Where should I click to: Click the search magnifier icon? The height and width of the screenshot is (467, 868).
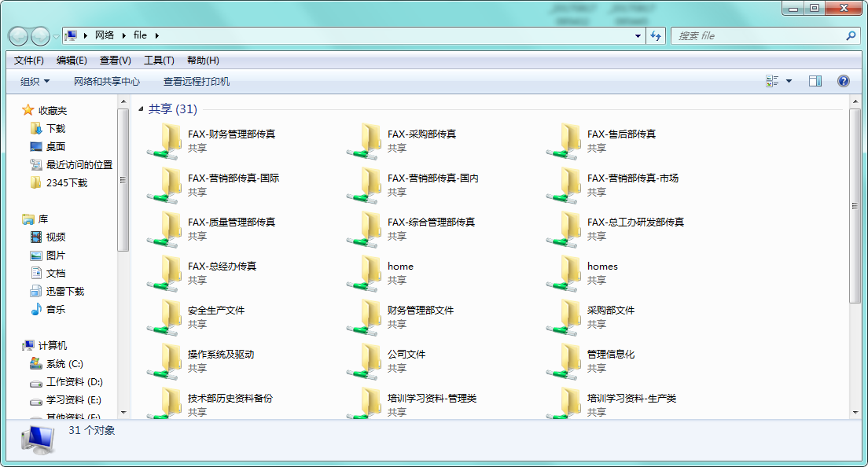pyautogui.click(x=851, y=36)
